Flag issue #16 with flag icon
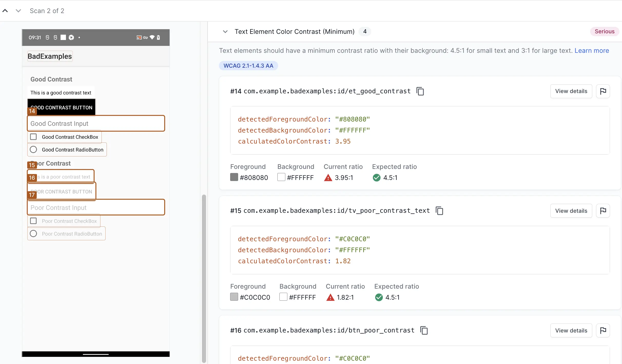Screen dimensions: 622x364 [603, 330]
